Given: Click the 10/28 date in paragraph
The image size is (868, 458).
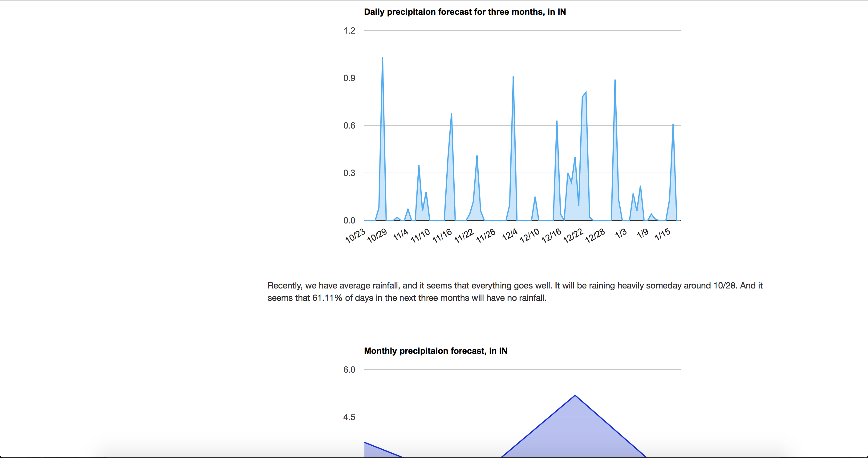Looking at the screenshot, I should 725,285.
